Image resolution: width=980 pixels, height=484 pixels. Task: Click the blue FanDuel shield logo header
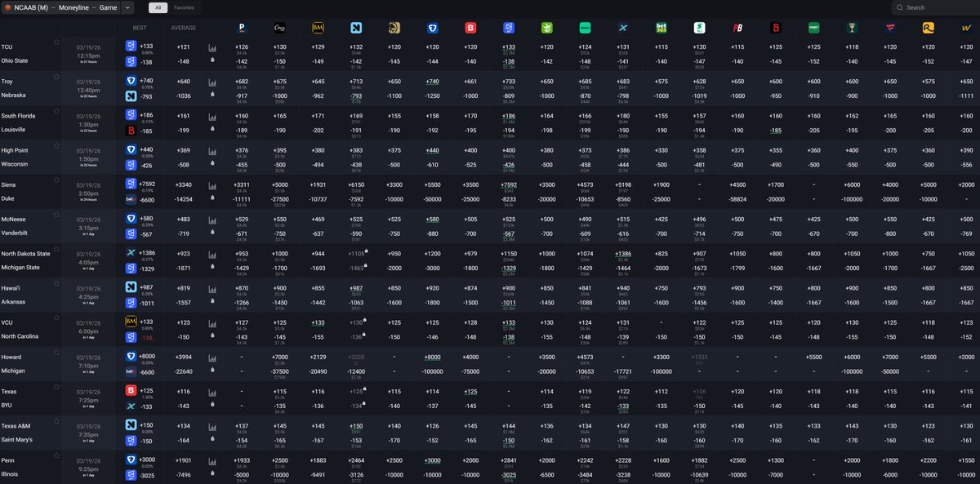tap(433, 28)
